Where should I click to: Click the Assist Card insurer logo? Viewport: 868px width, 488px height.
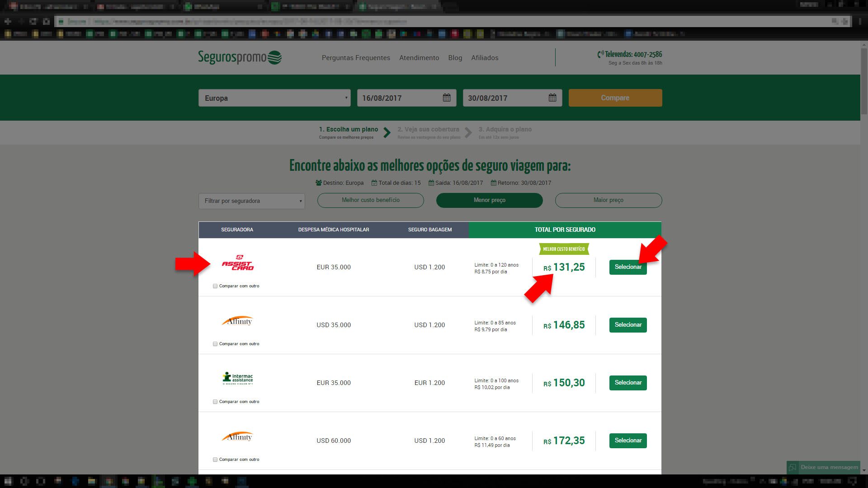tap(238, 263)
